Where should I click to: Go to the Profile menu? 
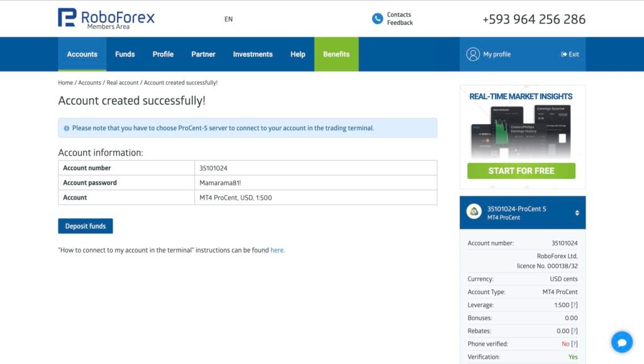(x=163, y=54)
